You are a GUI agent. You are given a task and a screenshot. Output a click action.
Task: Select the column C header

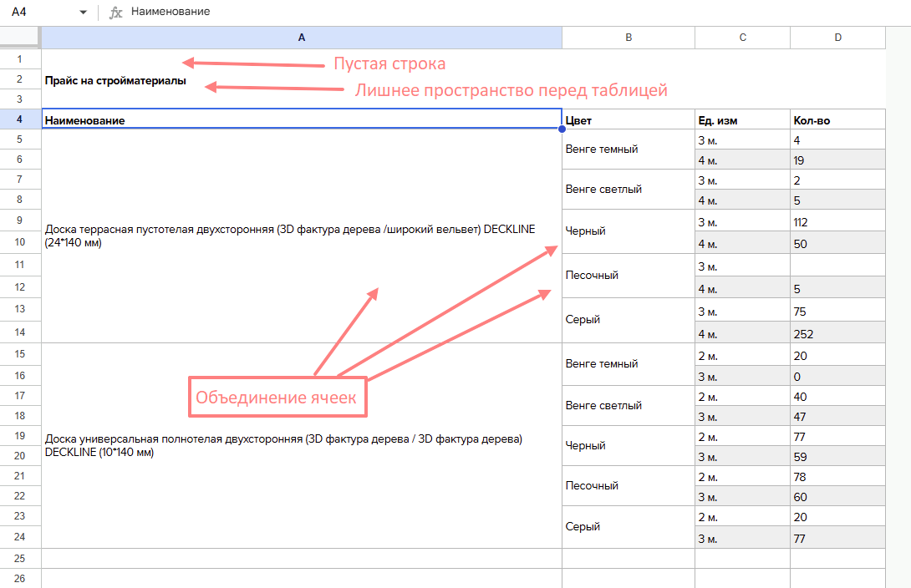click(742, 38)
